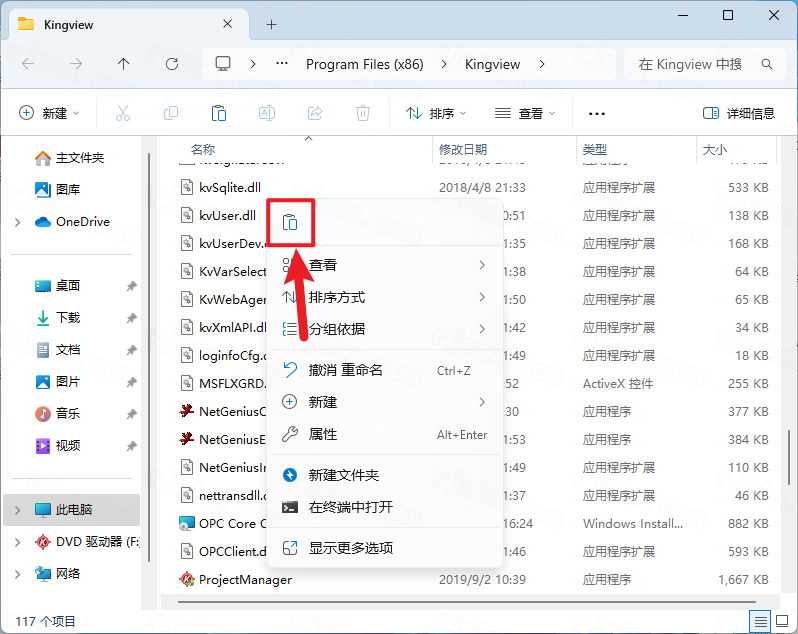Open 分组依据 submenu in context menu
The image size is (798, 634).
click(385, 329)
